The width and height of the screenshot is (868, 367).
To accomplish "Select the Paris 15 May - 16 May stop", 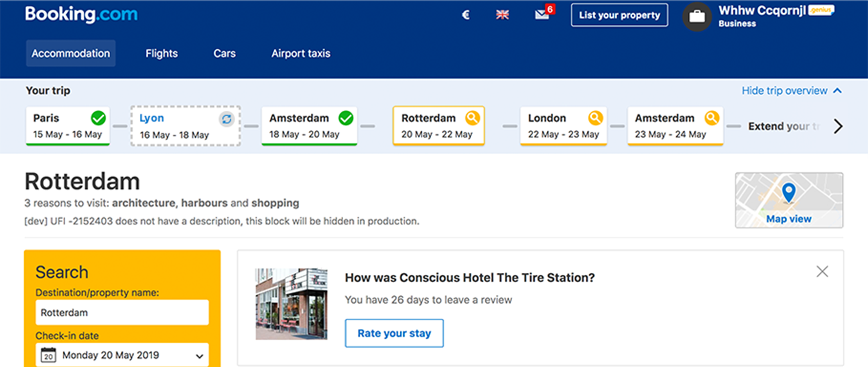I will tap(68, 126).
